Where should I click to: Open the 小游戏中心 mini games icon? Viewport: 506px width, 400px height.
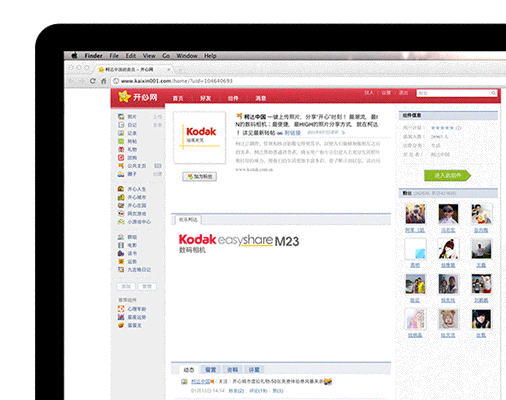tap(121, 222)
